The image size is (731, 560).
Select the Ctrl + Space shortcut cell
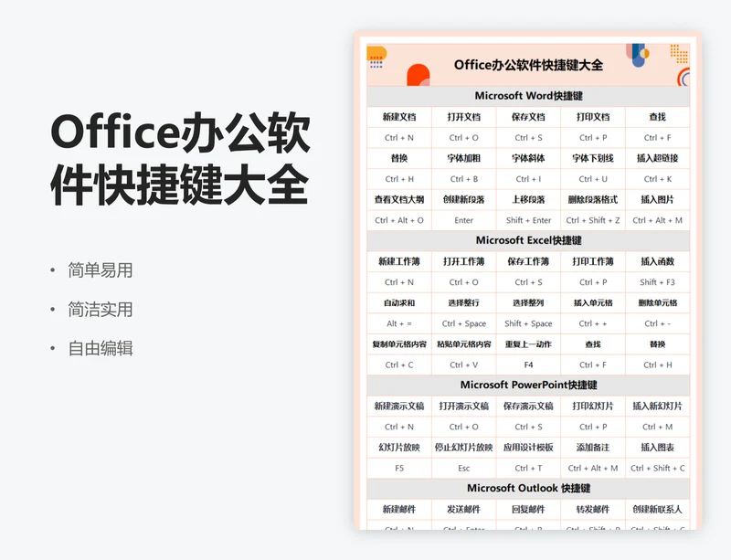[x=464, y=323]
